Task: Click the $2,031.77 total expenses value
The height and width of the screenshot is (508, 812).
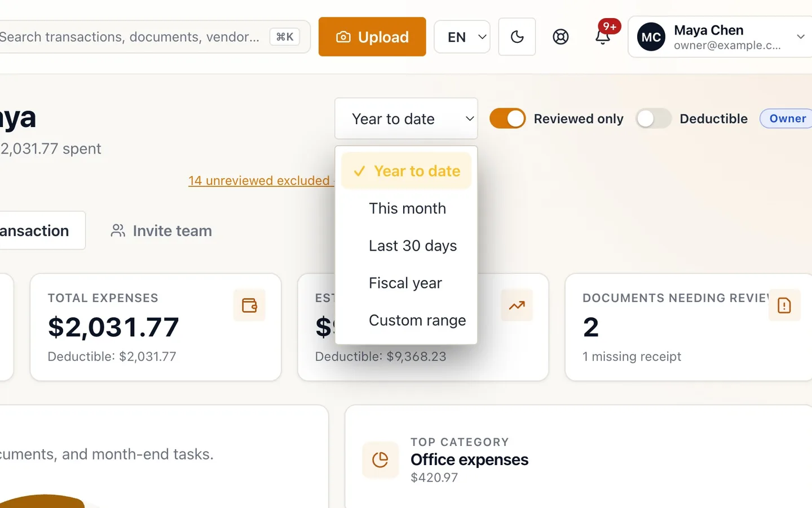Action: coord(113,327)
